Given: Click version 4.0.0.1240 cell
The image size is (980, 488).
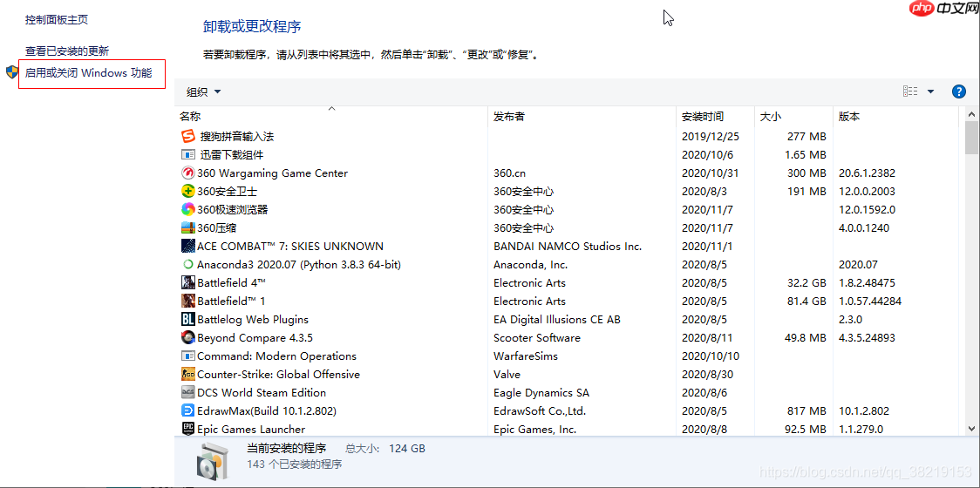Looking at the screenshot, I should (x=864, y=228).
